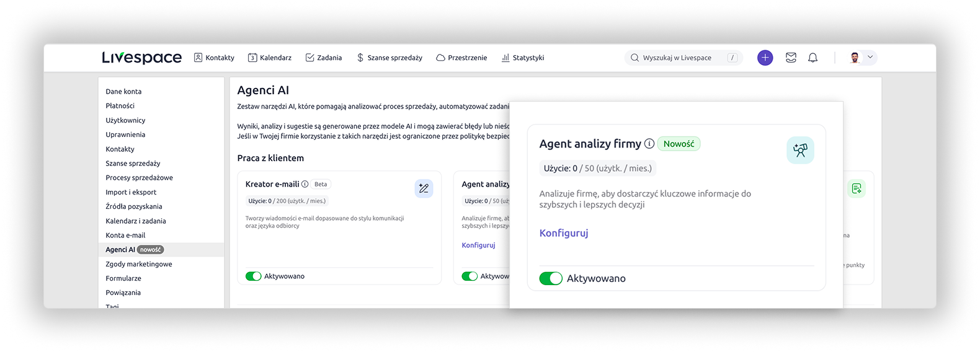Click the slash shortcut badge in search
Screen dimensions: 980x352
pos(733,58)
